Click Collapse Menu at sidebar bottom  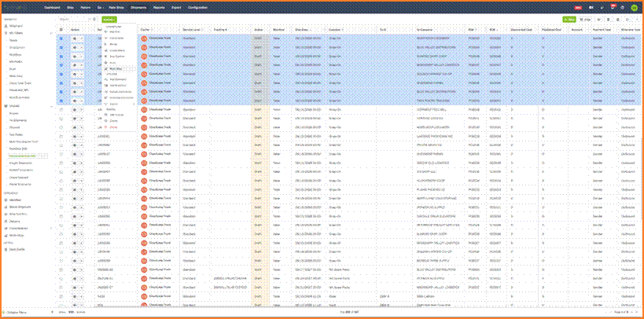pos(17,313)
